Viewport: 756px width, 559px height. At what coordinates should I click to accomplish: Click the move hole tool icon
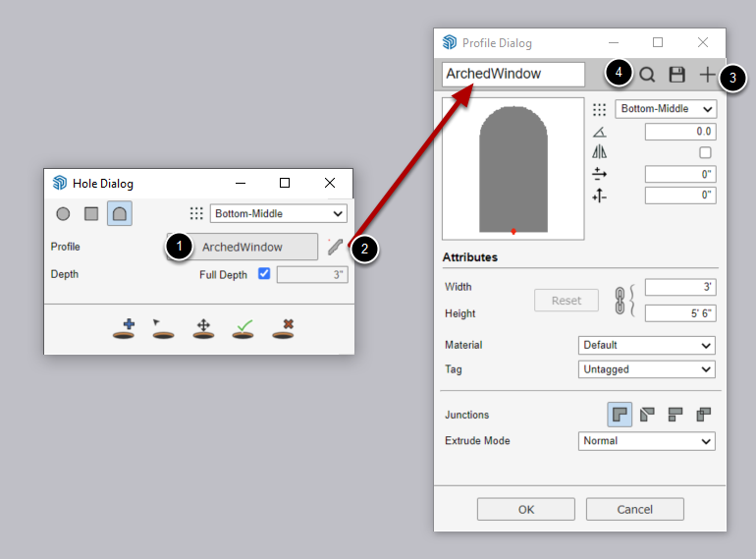click(203, 329)
